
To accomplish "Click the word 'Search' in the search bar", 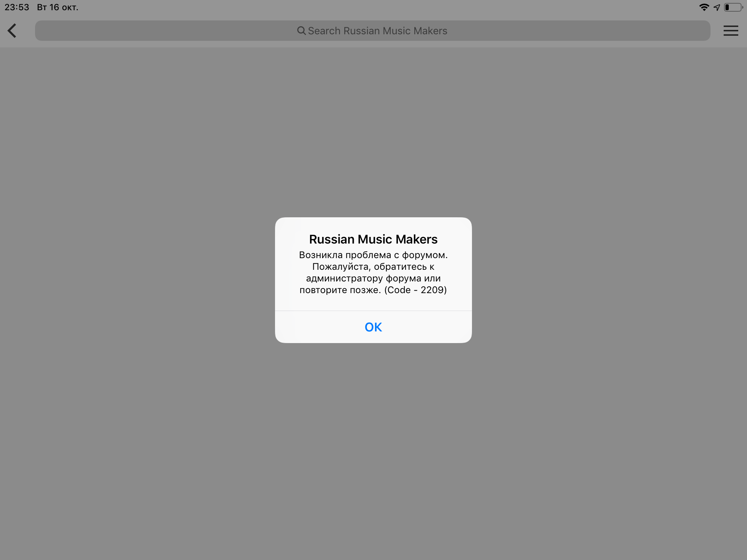I will [x=324, y=31].
